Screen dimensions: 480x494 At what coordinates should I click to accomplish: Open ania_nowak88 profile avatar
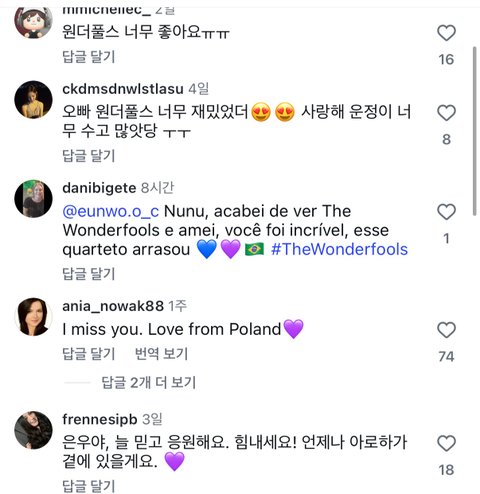[33, 317]
